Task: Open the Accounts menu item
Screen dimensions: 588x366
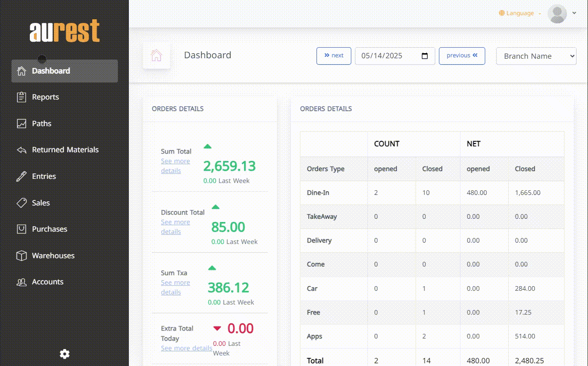Action: click(47, 282)
